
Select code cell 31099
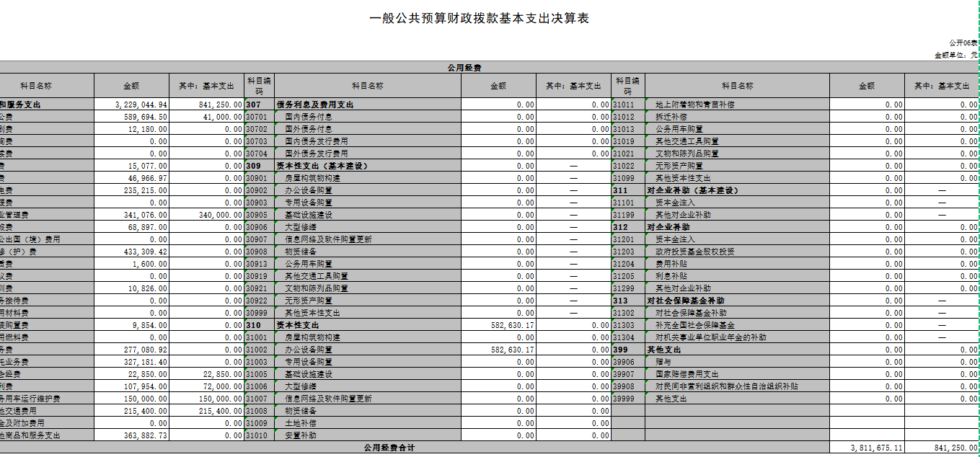coord(627,178)
